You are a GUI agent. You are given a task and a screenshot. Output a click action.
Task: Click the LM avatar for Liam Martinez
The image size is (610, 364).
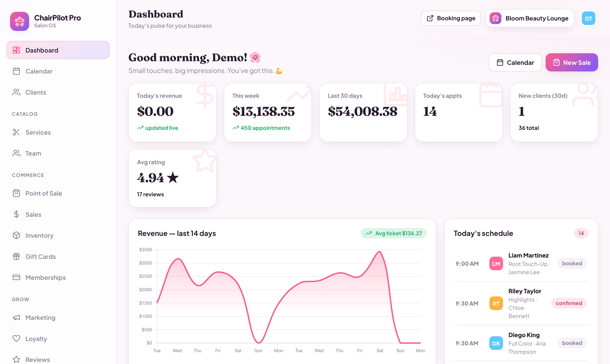point(496,264)
